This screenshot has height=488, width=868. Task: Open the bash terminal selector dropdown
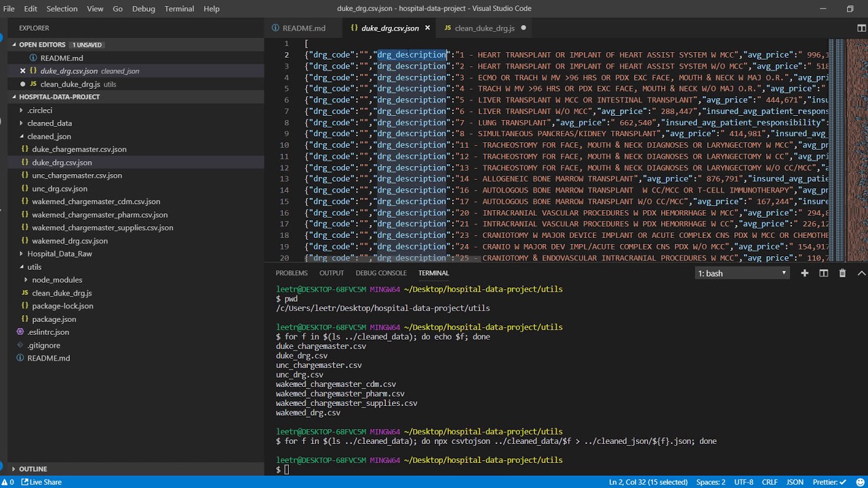point(743,273)
